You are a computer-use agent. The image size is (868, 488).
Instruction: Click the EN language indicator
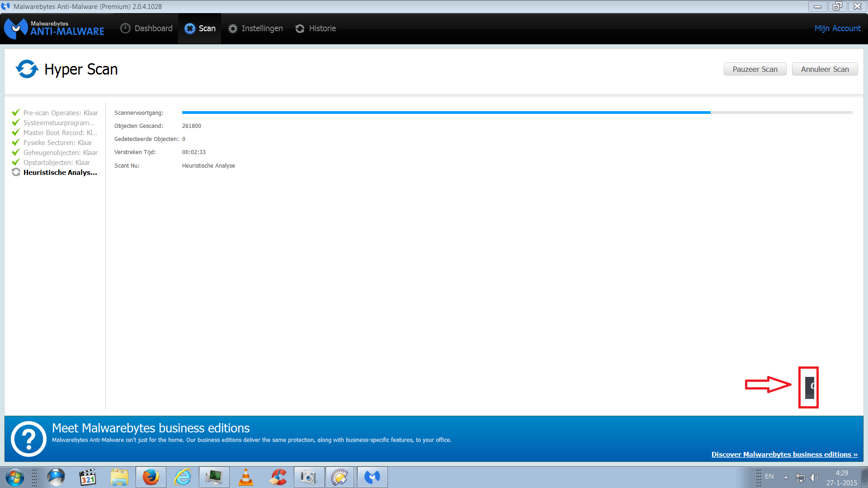tap(769, 477)
